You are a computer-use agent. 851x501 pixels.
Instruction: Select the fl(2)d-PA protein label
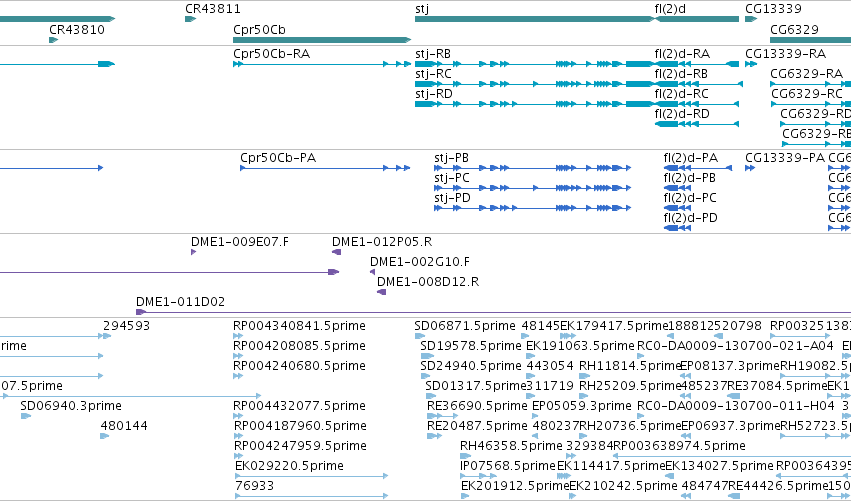[690, 158]
